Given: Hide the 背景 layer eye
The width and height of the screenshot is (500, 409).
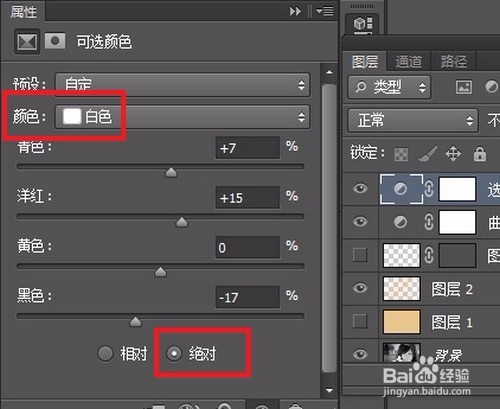Looking at the screenshot, I should coord(360,354).
